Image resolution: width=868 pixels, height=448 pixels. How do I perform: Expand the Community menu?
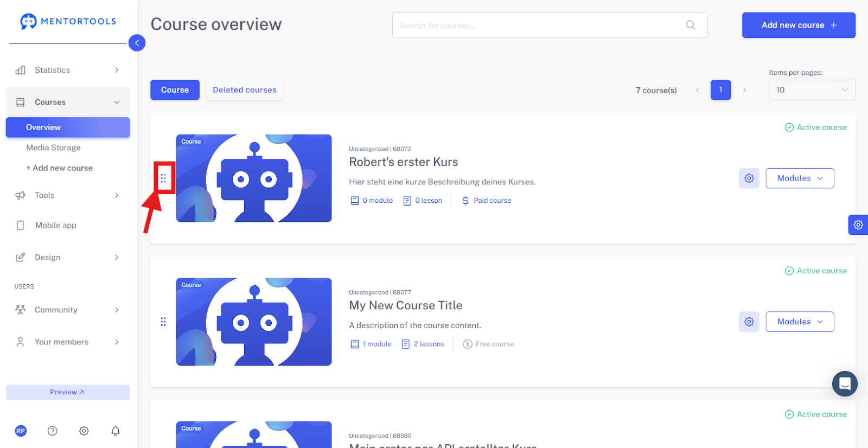[x=117, y=310]
